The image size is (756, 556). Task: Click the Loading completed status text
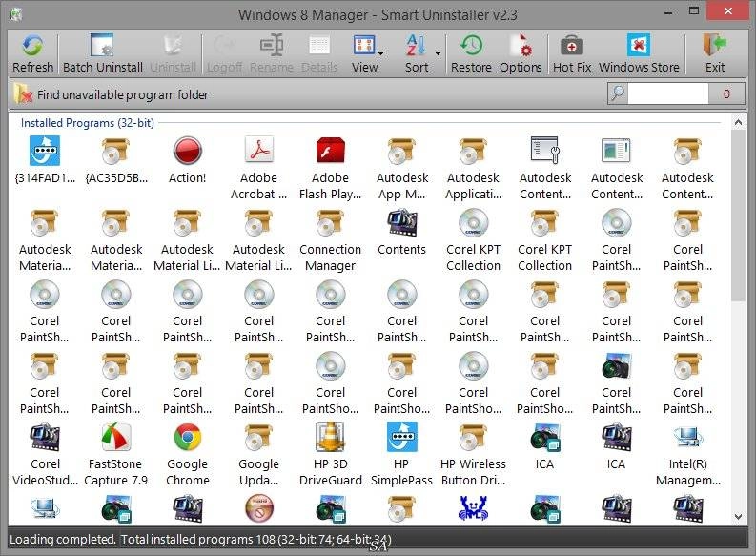(x=62, y=539)
